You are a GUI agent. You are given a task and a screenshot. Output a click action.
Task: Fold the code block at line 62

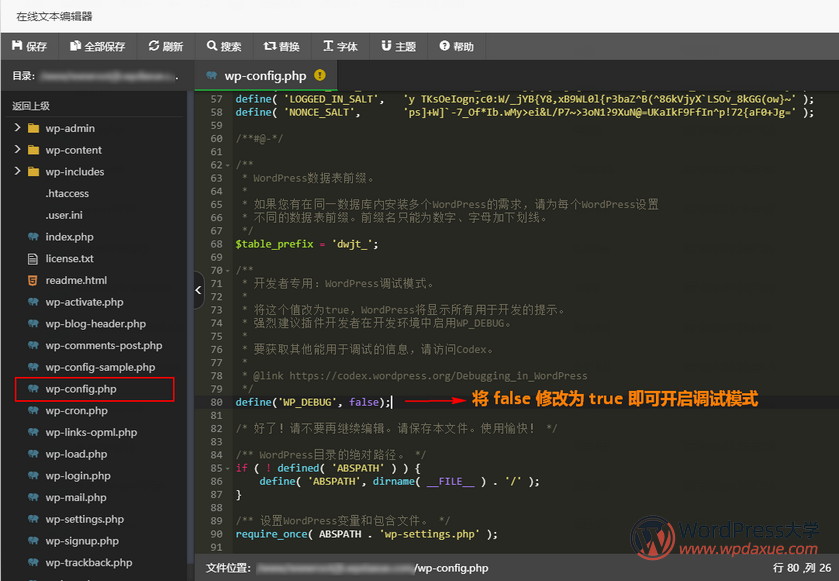230,165
